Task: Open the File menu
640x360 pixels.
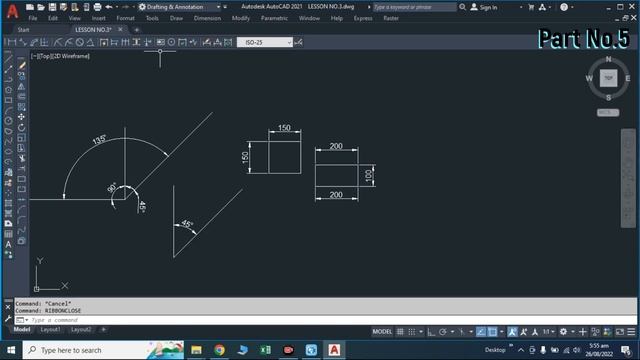Action: tap(33, 18)
